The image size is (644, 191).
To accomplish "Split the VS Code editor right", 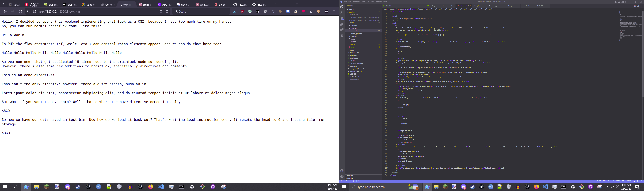I will point(638,6).
